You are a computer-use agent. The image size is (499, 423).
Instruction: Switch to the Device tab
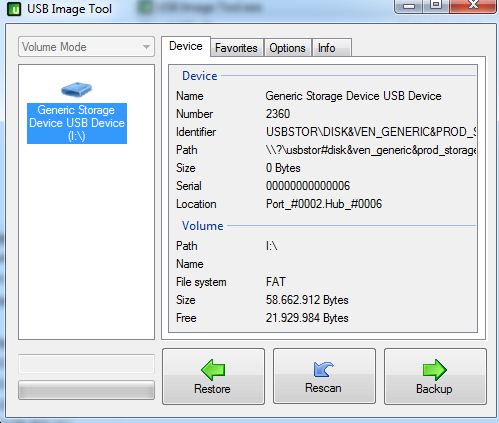click(x=186, y=46)
